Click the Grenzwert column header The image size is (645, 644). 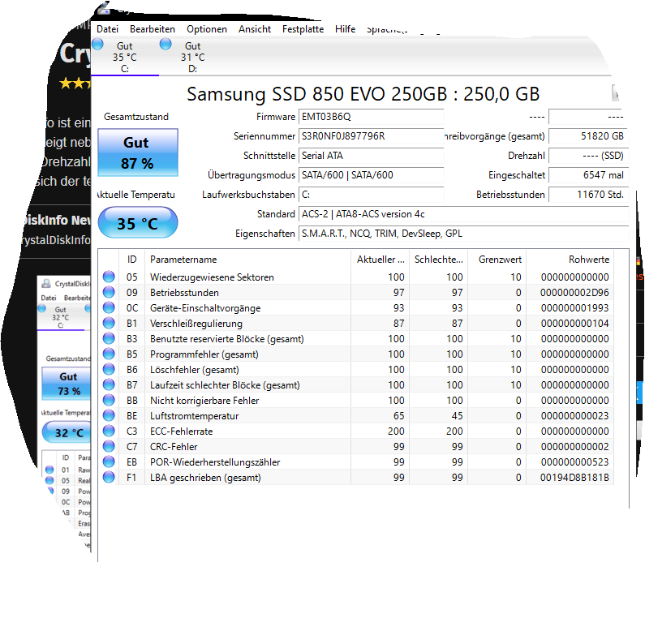tap(497, 260)
